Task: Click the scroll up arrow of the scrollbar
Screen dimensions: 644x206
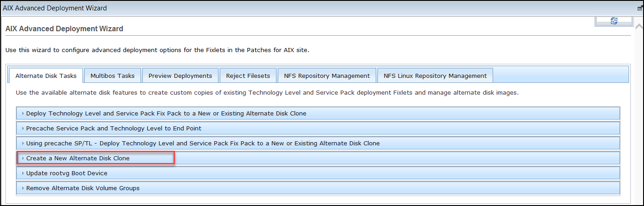Action: coord(639,26)
